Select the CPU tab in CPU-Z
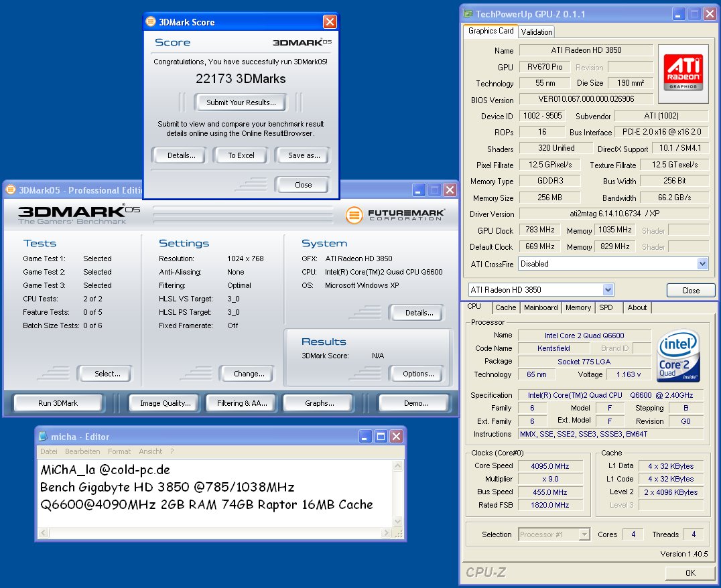Image resolution: width=721 pixels, height=588 pixels. [x=474, y=307]
